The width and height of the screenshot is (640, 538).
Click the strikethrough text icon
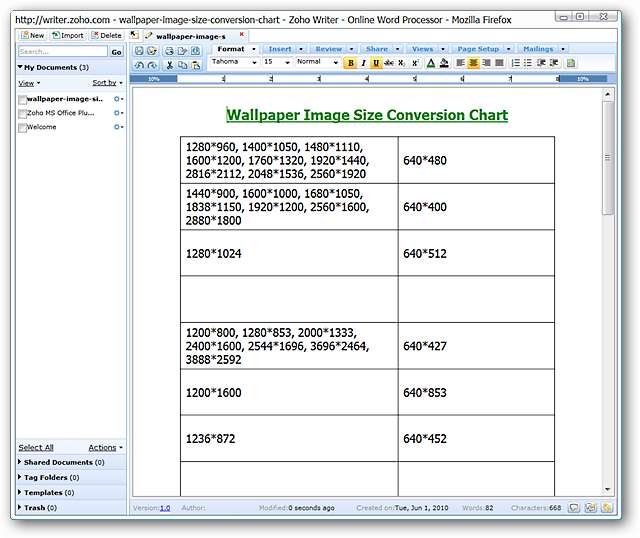coord(388,63)
